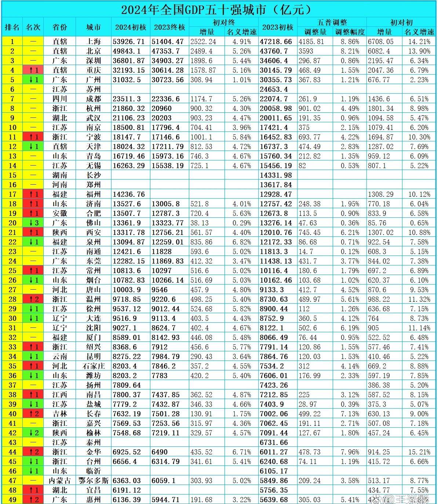
Task: Select the city cell 苏州
Action: tap(94, 89)
